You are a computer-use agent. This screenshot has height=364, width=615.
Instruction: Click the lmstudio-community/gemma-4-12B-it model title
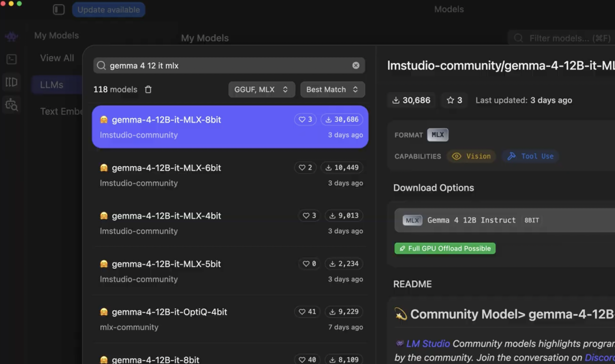coord(501,66)
